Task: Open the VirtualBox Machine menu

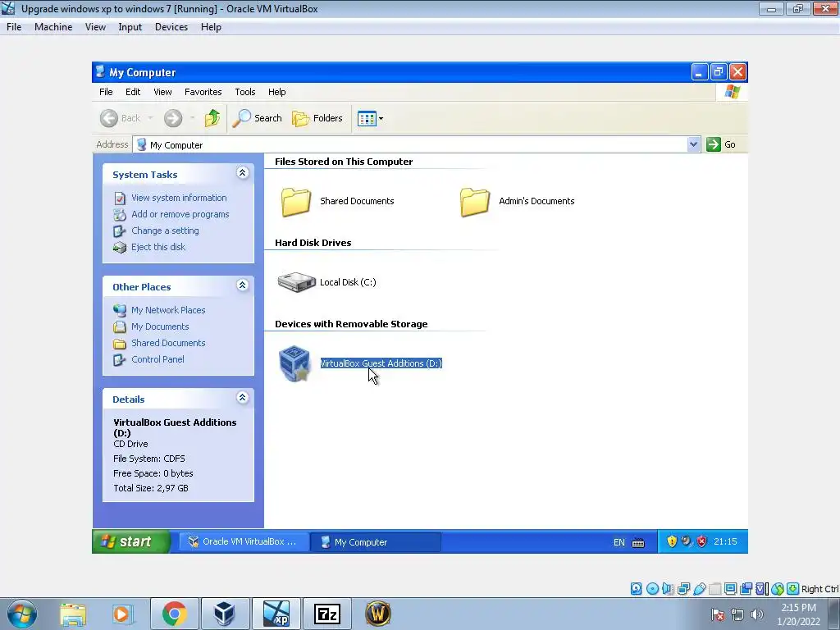Action: 53,27
